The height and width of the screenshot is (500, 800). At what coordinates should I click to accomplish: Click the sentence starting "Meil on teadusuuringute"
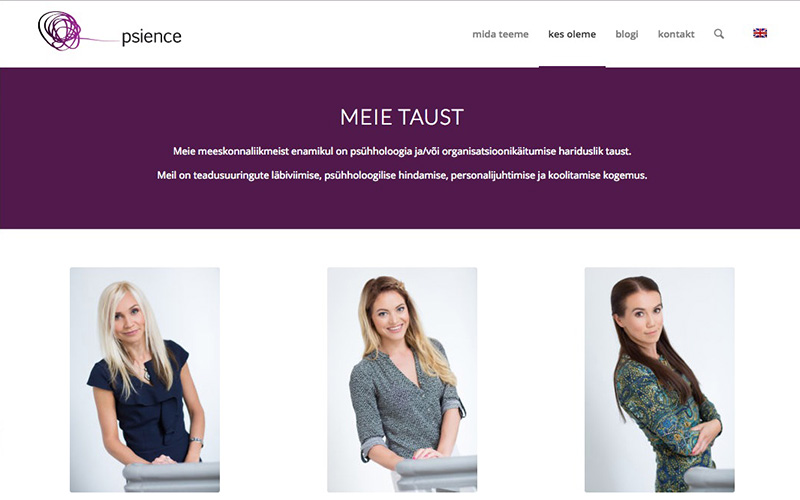coord(402,176)
